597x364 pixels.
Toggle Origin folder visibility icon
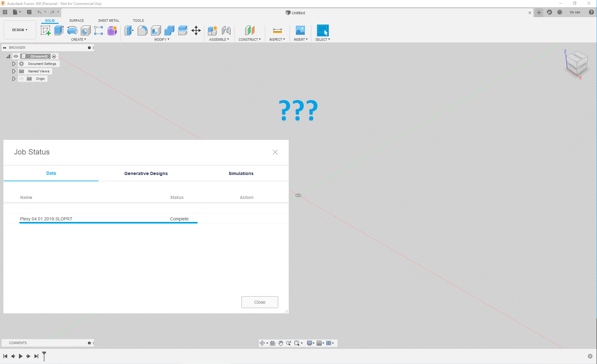click(21, 79)
